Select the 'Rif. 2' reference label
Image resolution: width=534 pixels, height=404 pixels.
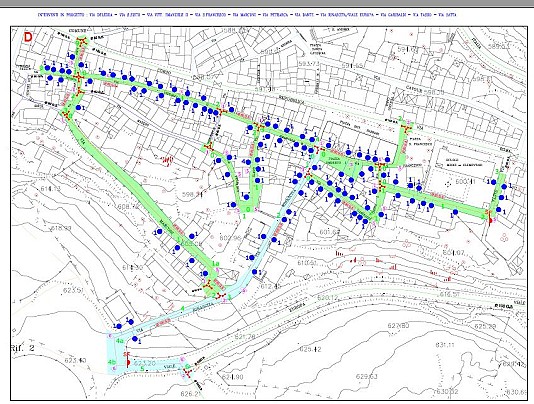[22, 348]
